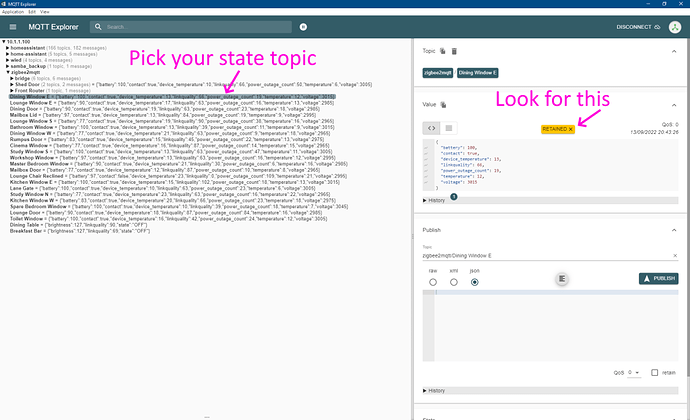The image size is (690, 420).
Task: Click the PUBLISH button
Action: pos(658,279)
